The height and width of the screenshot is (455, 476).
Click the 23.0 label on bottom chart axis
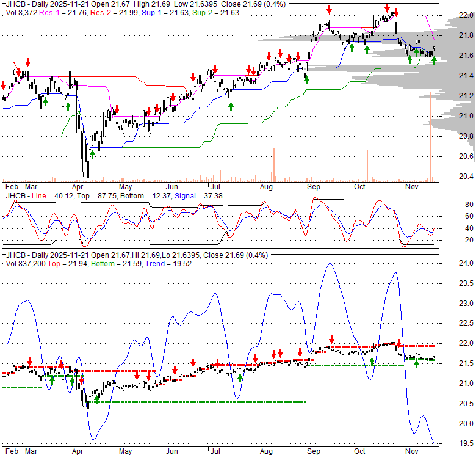point(466,304)
